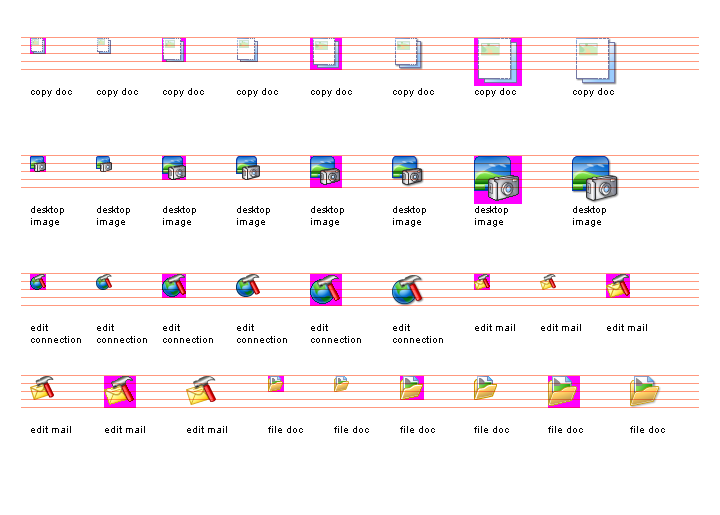
Task: Click the largest copy doc icon on magenta background
Action: pos(497,61)
